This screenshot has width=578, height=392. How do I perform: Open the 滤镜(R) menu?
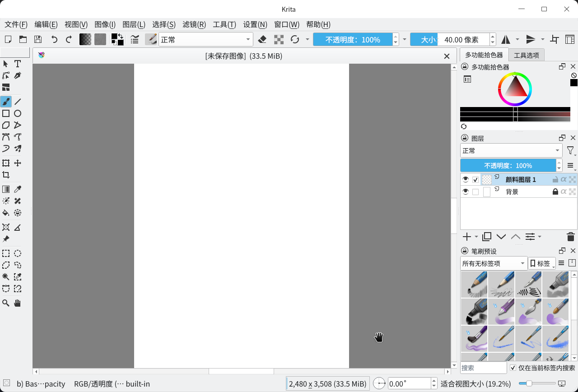(194, 24)
